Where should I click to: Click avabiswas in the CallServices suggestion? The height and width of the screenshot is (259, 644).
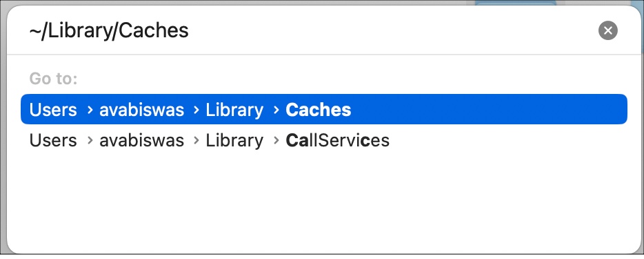tap(142, 141)
